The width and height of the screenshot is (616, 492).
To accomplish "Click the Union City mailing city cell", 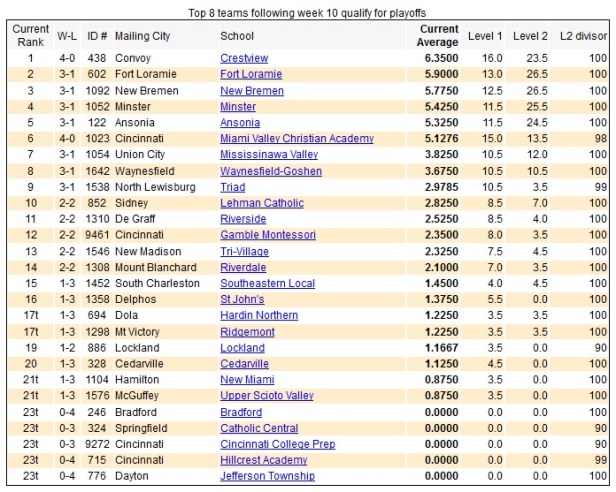I will click(140, 154).
